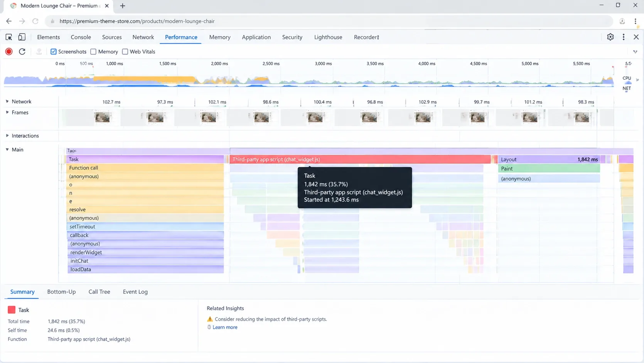This screenshot has height=363, width=644.
Task: Select the renderWidget flame chart entry
Action: pos(146,252)
